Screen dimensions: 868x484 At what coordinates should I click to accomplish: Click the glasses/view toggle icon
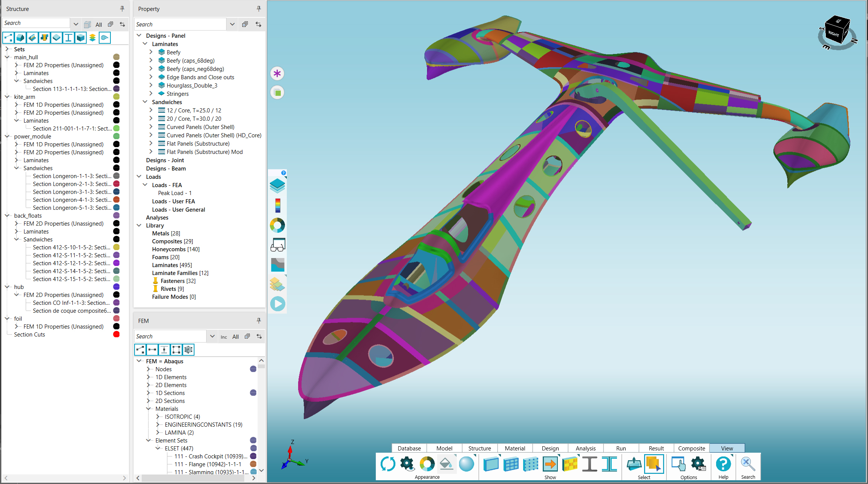click(x=277, y=244)
